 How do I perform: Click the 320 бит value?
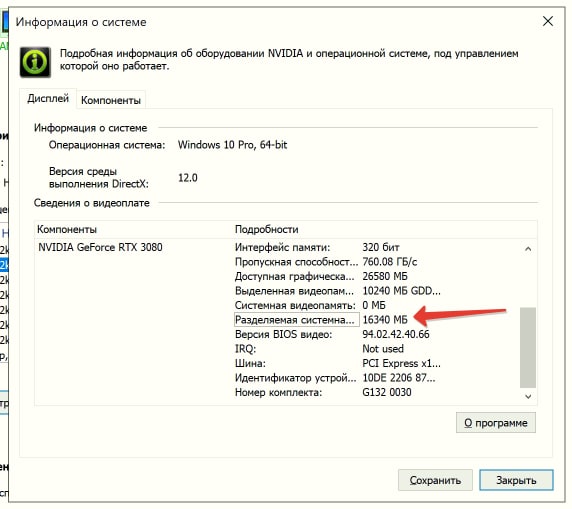[381, 247]
